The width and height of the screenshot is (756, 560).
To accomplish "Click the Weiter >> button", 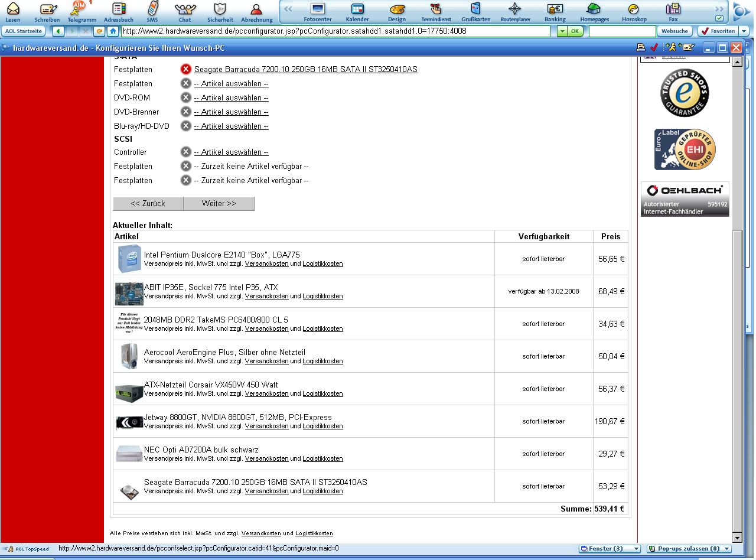I will pos(219,203).
